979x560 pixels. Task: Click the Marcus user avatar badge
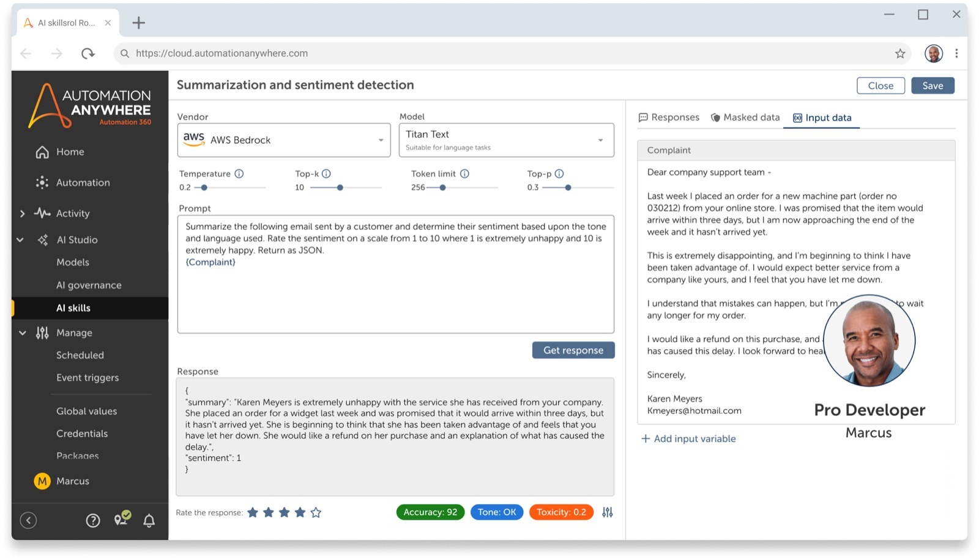[x=42, y=481]
